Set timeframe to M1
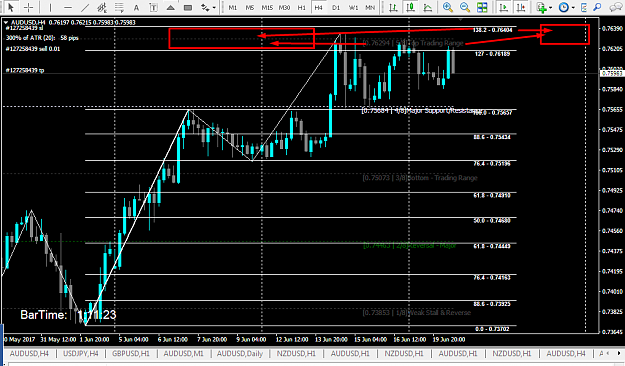The height and width of the screenshot is (366, 625). pos(232,8)
